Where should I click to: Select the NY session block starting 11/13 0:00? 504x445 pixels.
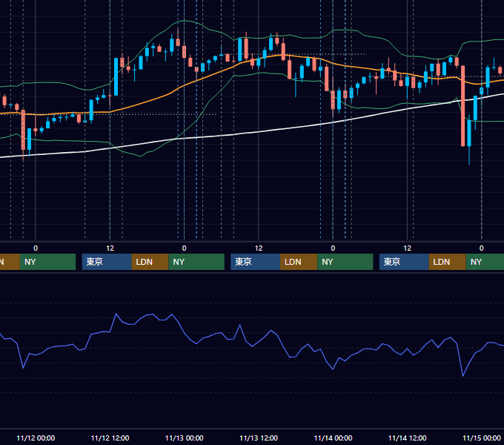[x=196, y=262]
